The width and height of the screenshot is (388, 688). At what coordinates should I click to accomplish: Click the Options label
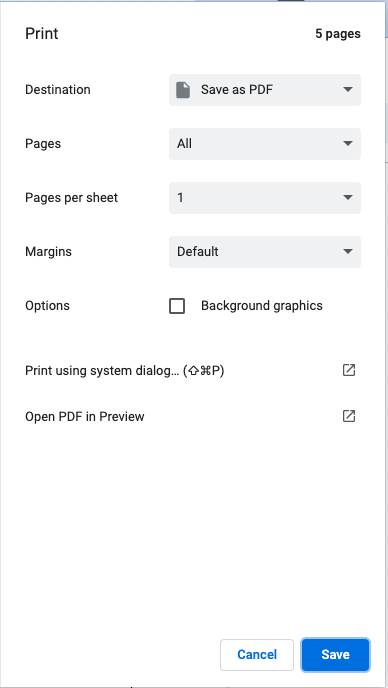pos(47,306)
